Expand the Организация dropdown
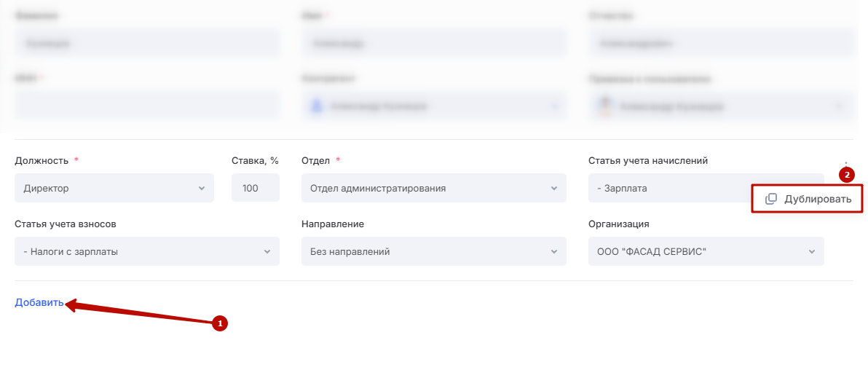 coord(706,251)
